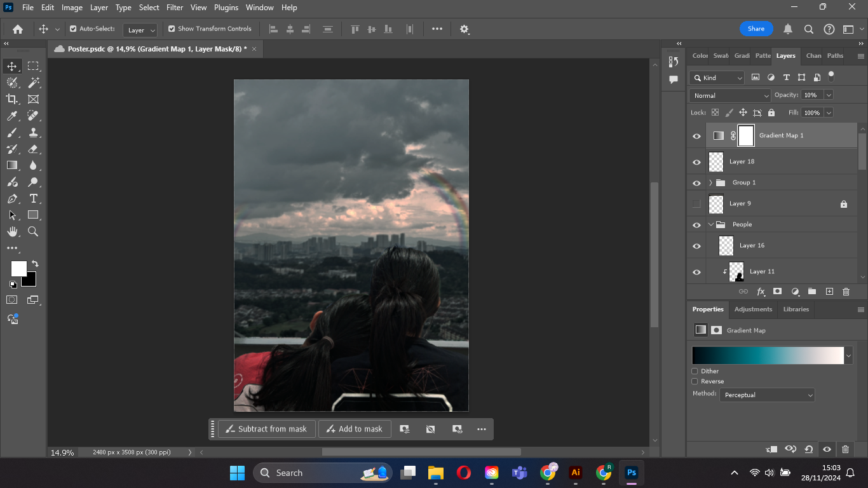868x488 pixels.
Task: Open notifications bell in Photoshop
Action: click(x=788, y=29)
